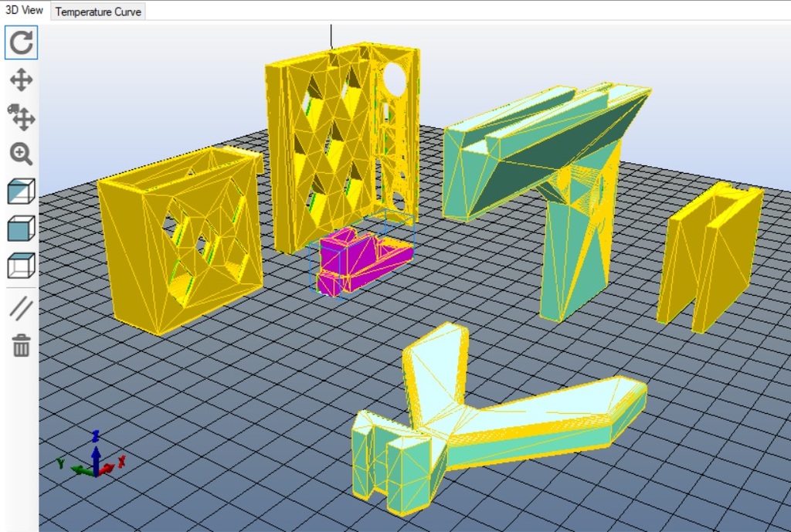Open the Temperature Curve tab
This screenshot has width=791, height=532.
coord(98,12)
